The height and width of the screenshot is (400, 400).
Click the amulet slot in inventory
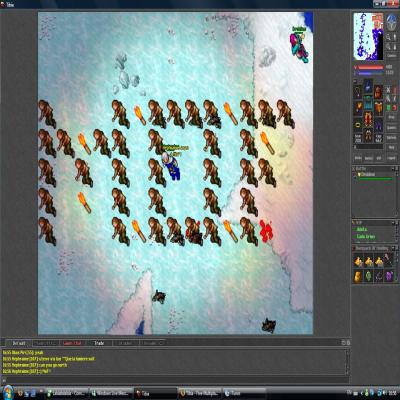click(x=358, y=91)
